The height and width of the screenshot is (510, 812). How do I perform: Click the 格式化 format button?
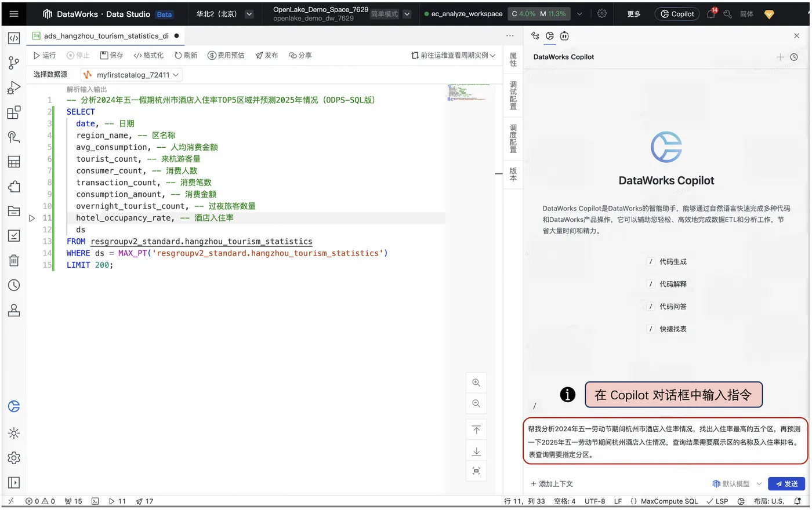click(x=148, y=56)
